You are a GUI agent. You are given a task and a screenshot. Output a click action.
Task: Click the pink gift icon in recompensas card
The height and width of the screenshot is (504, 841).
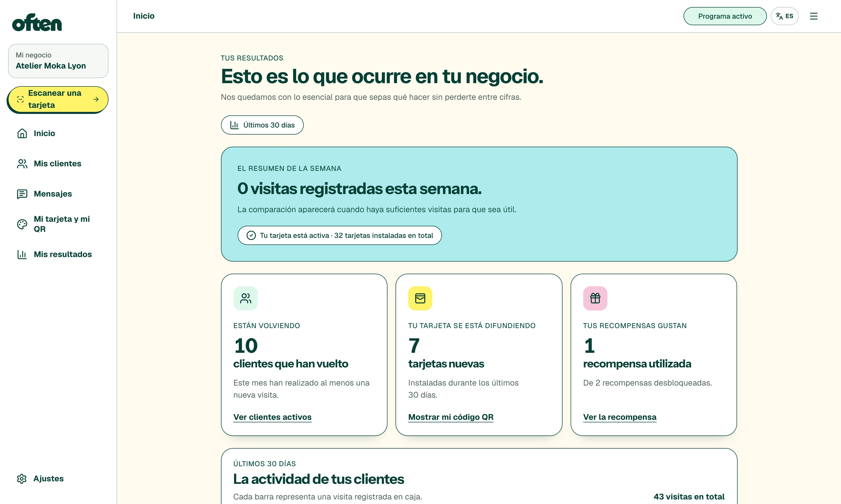595,298
